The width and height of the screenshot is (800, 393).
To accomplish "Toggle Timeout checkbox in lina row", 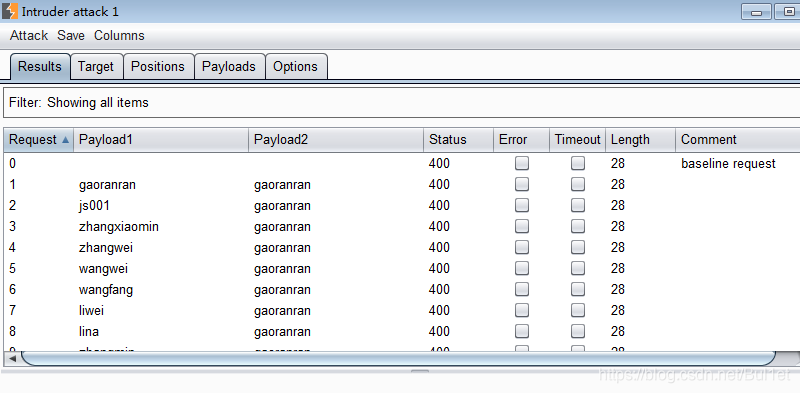I will tap(578, 331).
